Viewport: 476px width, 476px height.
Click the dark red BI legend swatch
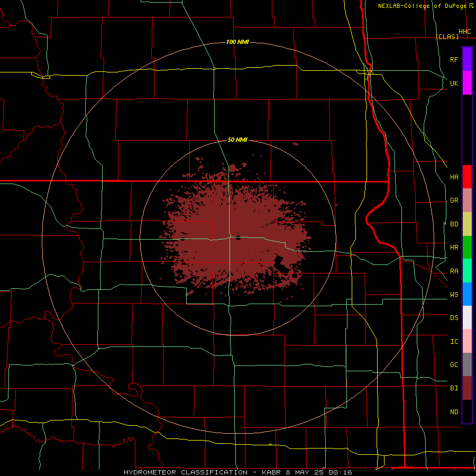(467, 388)
